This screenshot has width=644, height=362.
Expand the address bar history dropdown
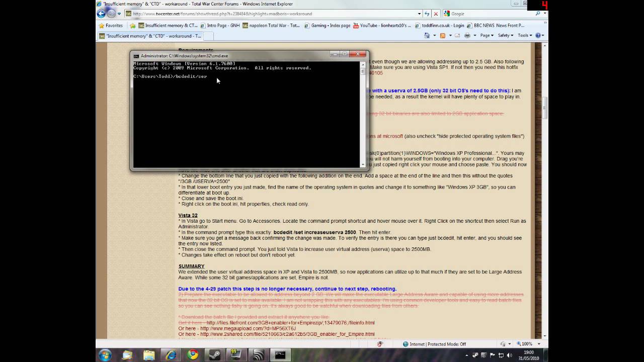point(419,14)
